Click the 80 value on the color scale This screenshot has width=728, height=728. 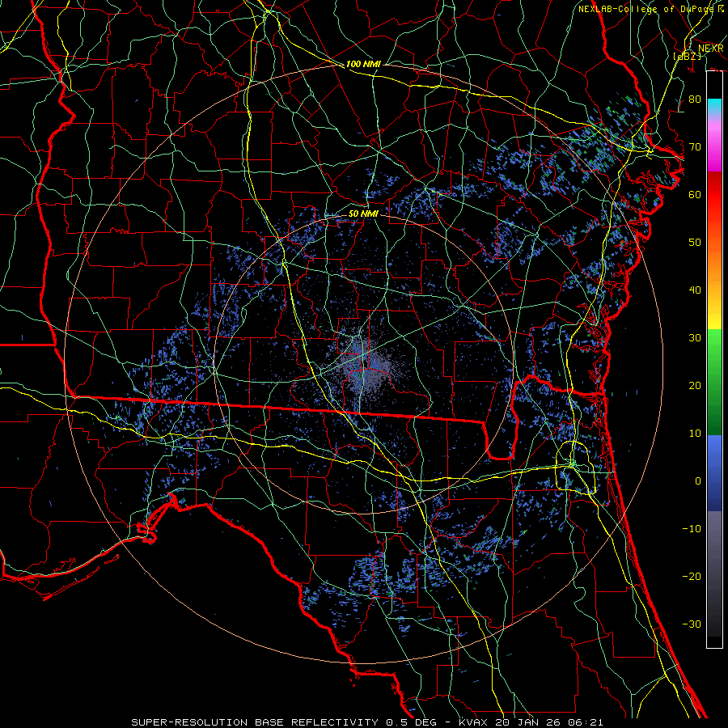[695, 99]
